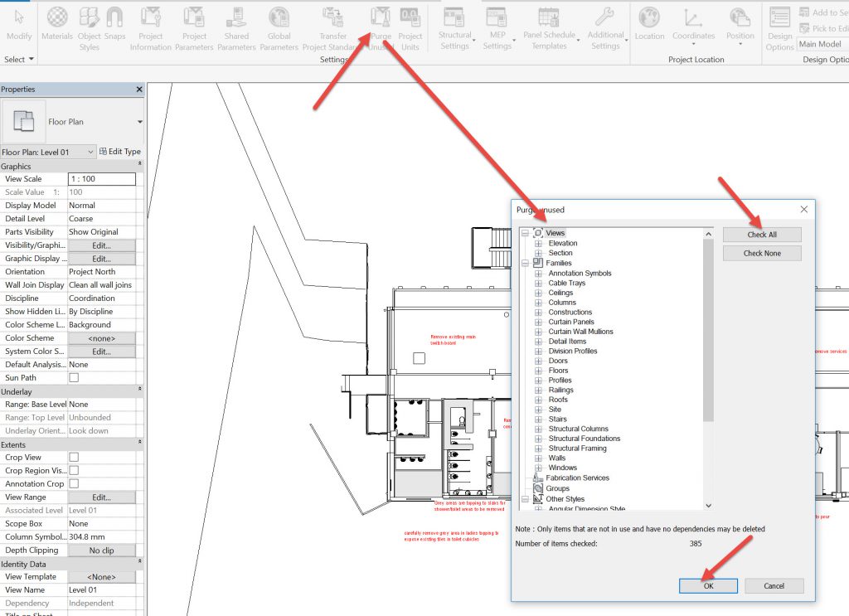Select Curtain Panels in the tree
Viewport: 849px width, 616px height.
(570, 322)
